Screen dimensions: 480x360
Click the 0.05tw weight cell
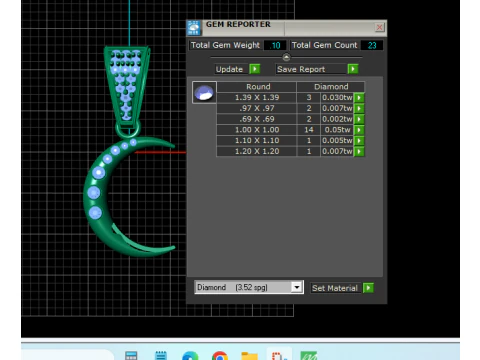point(337,130)
